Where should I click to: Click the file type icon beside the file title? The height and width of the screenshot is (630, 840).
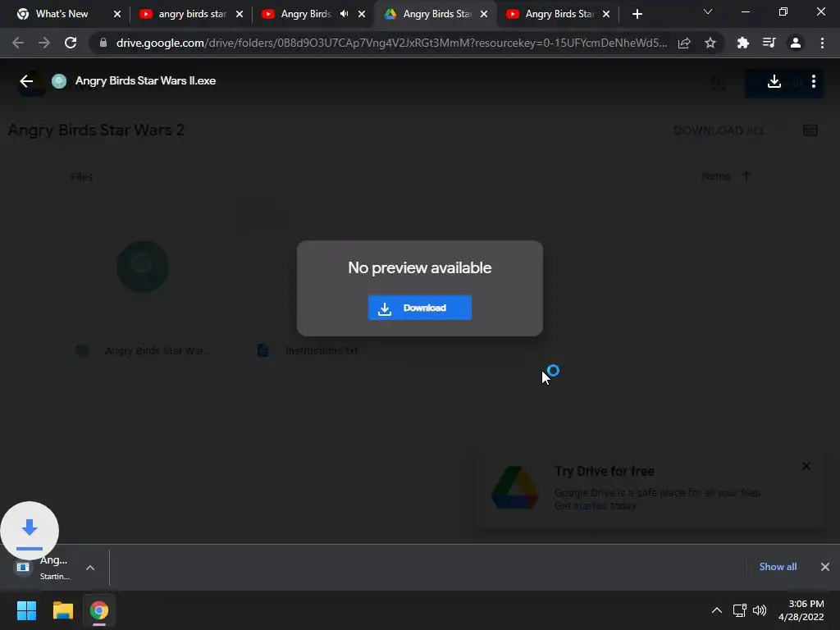click(x=59, y=81)
